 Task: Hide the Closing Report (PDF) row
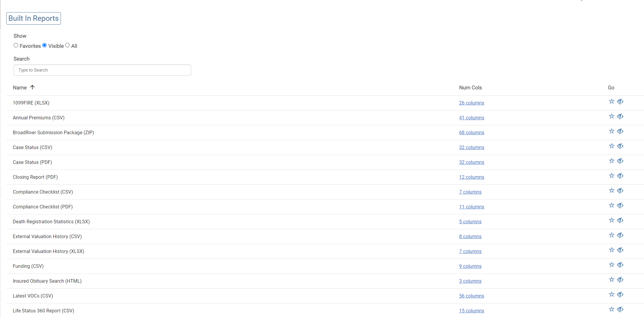[620, 176]
